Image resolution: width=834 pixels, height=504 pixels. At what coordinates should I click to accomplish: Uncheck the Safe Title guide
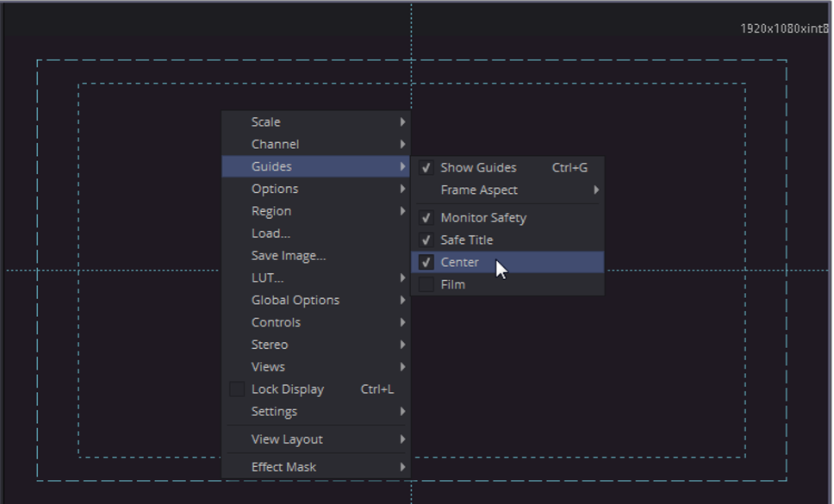(x=426, y=240)
